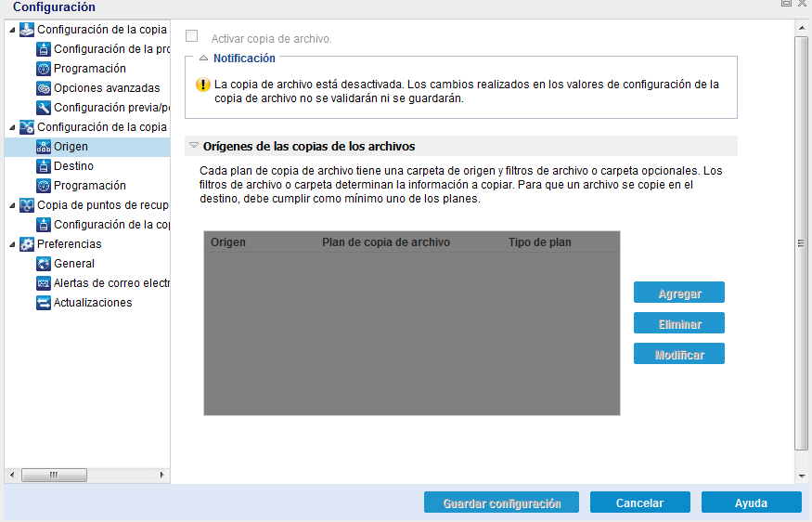Collapse the Preferencias tree node
The height and width of the screenshot is (522, 812).
(x=12, y=244)
